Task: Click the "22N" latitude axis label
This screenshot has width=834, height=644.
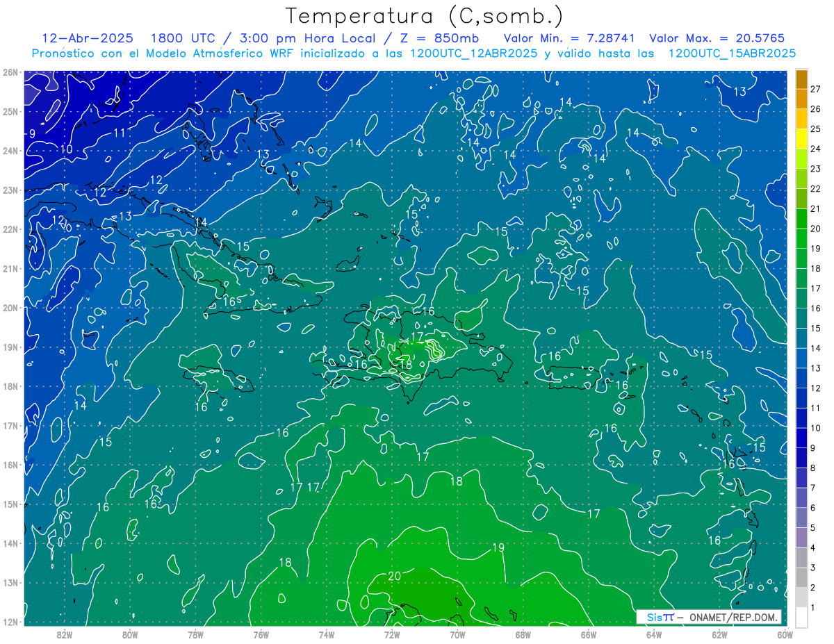Action: [x=10, y=229]
